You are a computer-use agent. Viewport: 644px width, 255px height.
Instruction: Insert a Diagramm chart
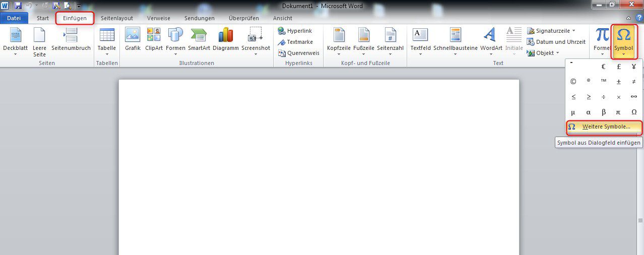226,39
